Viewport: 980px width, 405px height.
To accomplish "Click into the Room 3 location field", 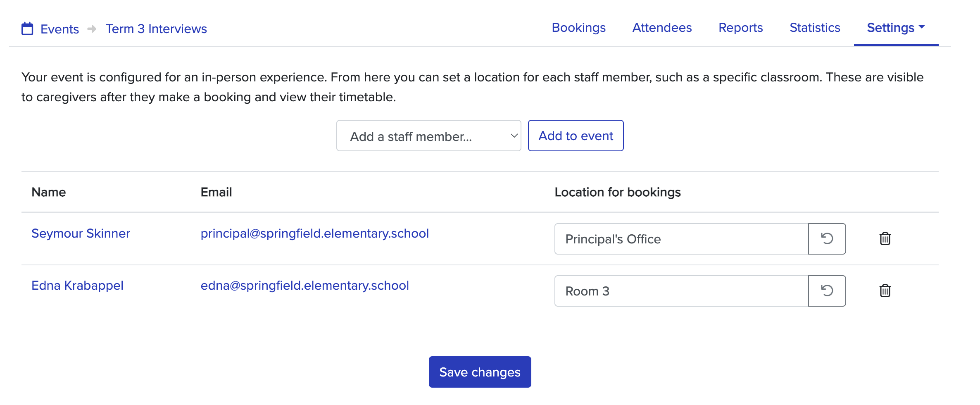I will (x=681, y=291).
